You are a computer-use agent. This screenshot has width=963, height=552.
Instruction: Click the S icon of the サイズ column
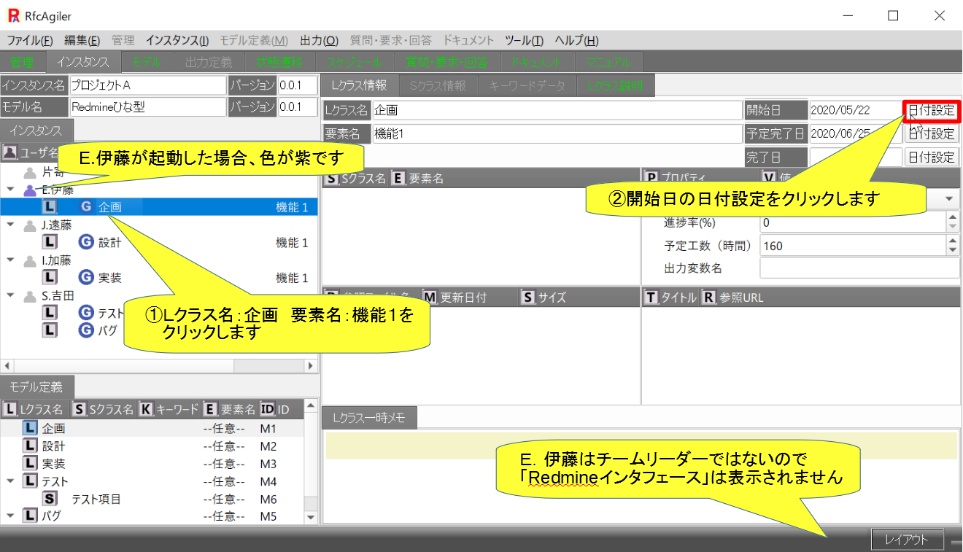[528, 298]
